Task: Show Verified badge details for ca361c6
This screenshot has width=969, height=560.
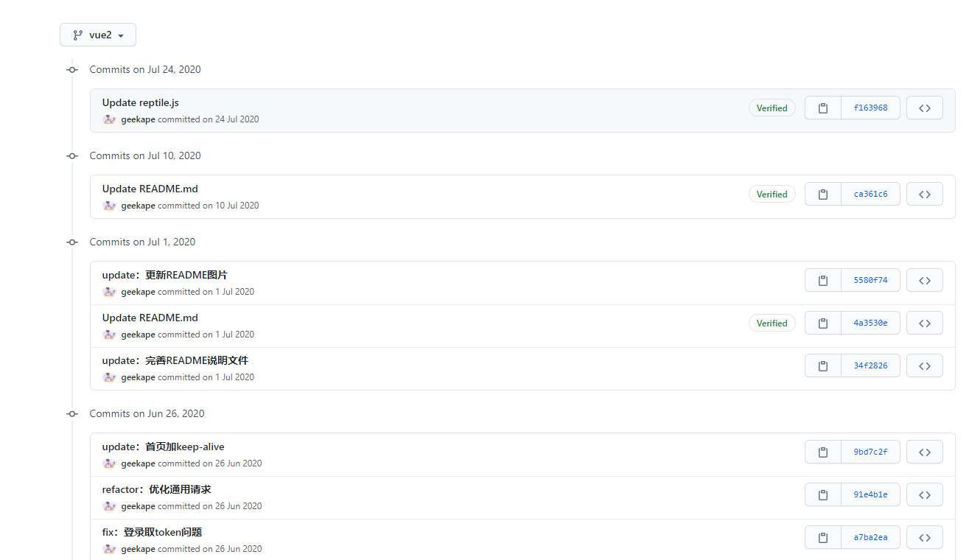Action: pyautogui.click(x=772, y=194)
